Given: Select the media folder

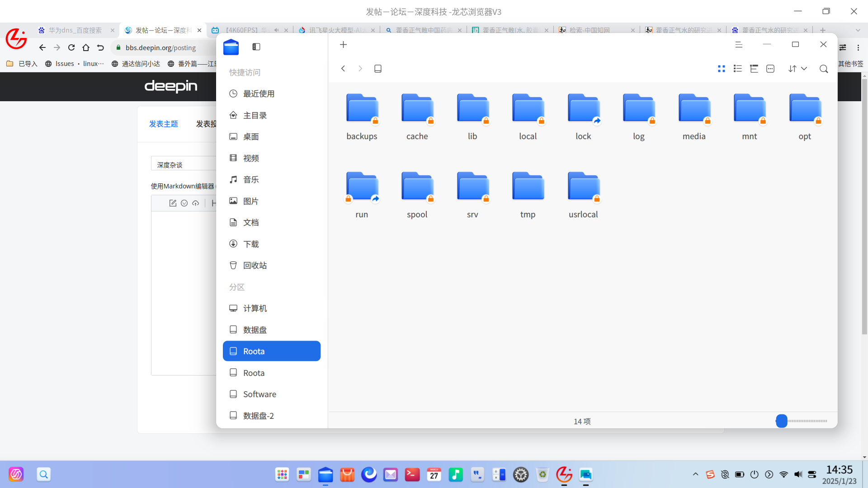Looking at the screenshot, I should tap(694, 117).
